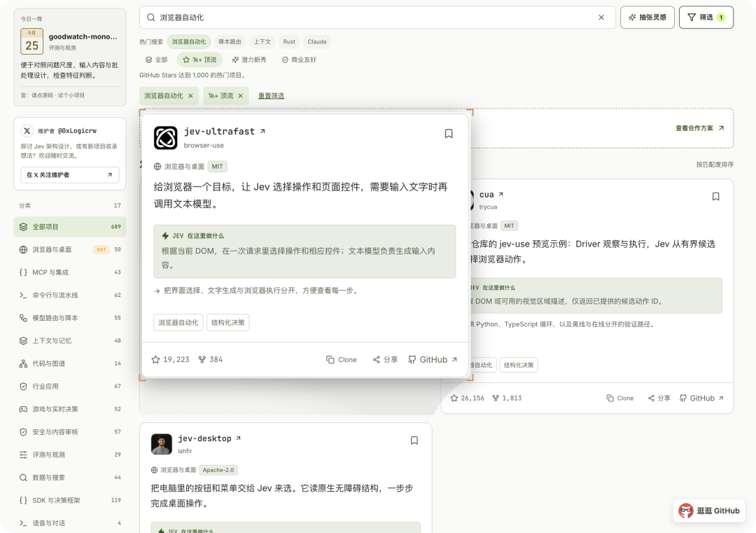Switch to the 潜力新秀 filter
Image resolution: width=756 pixels, height=533 pixels.
pyautogui.click(x=248, y=60)
